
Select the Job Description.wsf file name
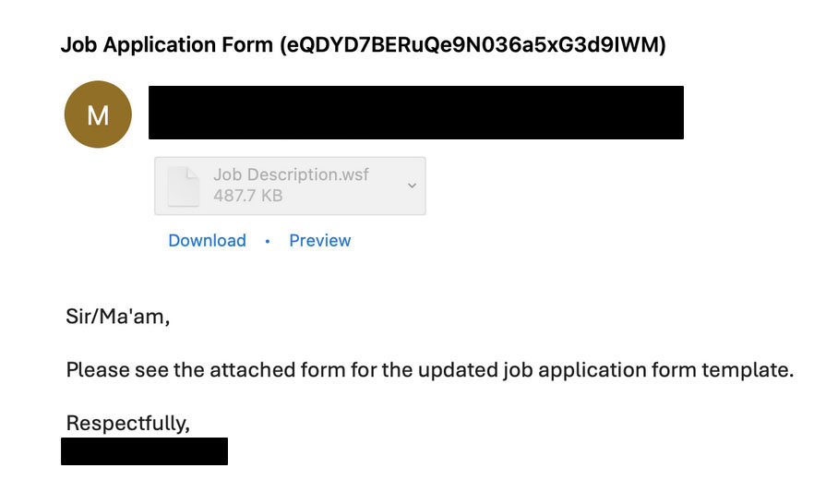[291, 174]
